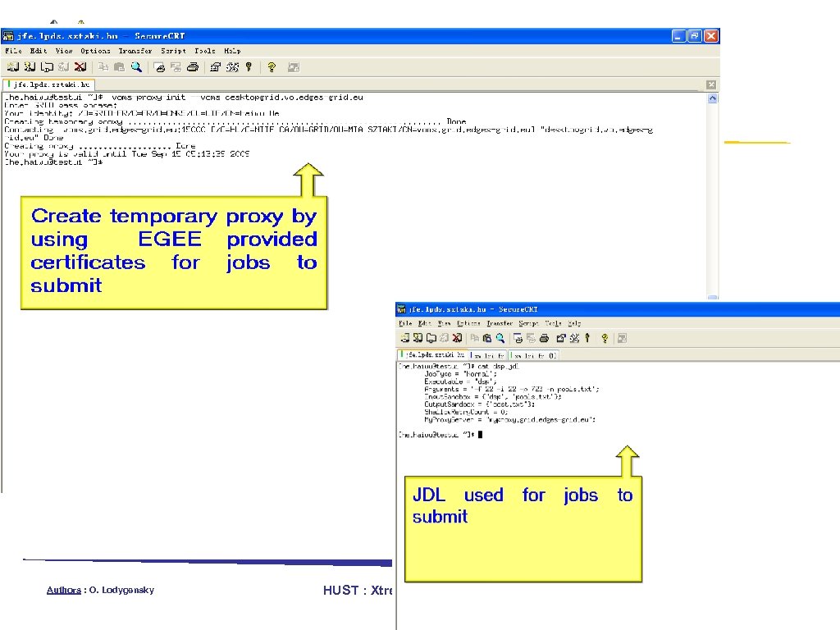Open Edit menu in lower SecureCRT window

tap(425, 323)
